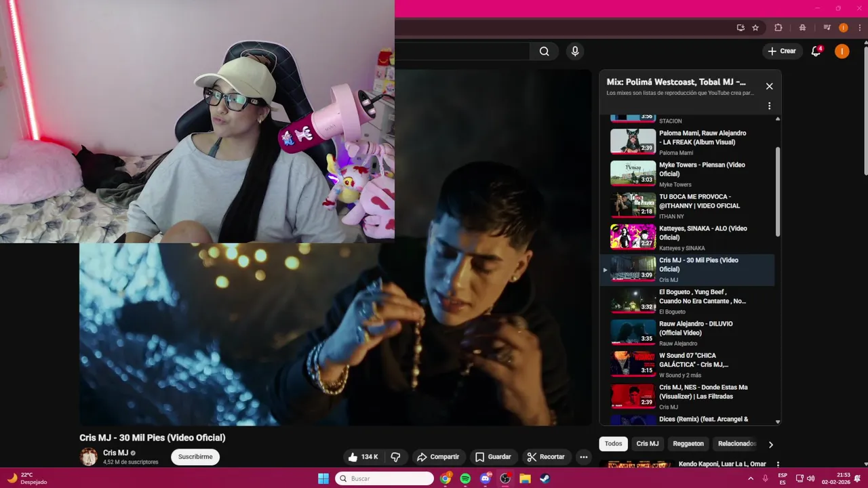Play El Bogueto Yung Beef playlist item
This screenshot has width=868, height=488.
coord(688,301)
